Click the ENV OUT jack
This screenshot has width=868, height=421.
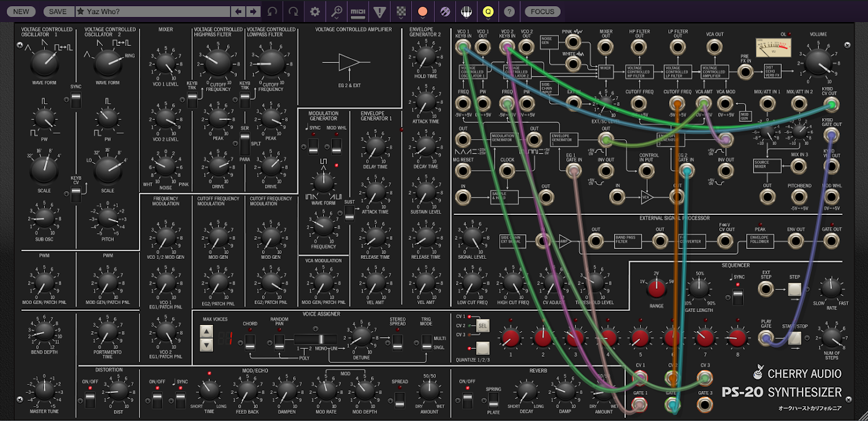(795, 241)
